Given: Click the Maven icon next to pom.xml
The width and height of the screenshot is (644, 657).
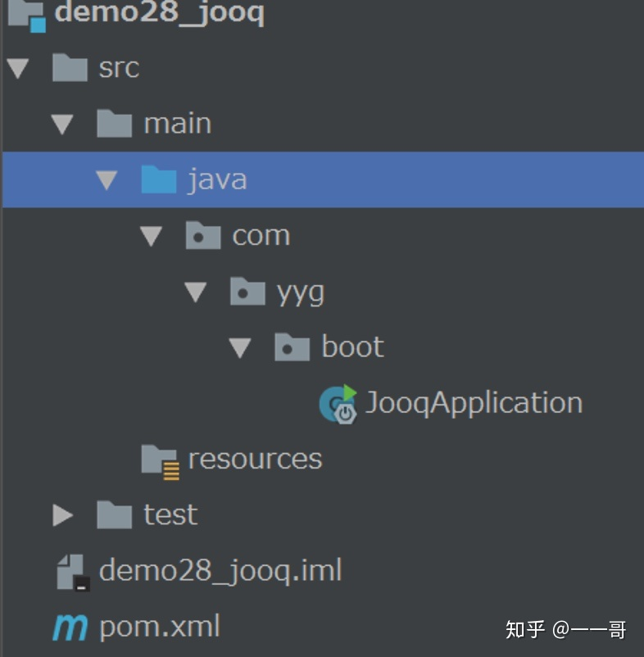Looking at the screenshot, I should click(68, 625).
